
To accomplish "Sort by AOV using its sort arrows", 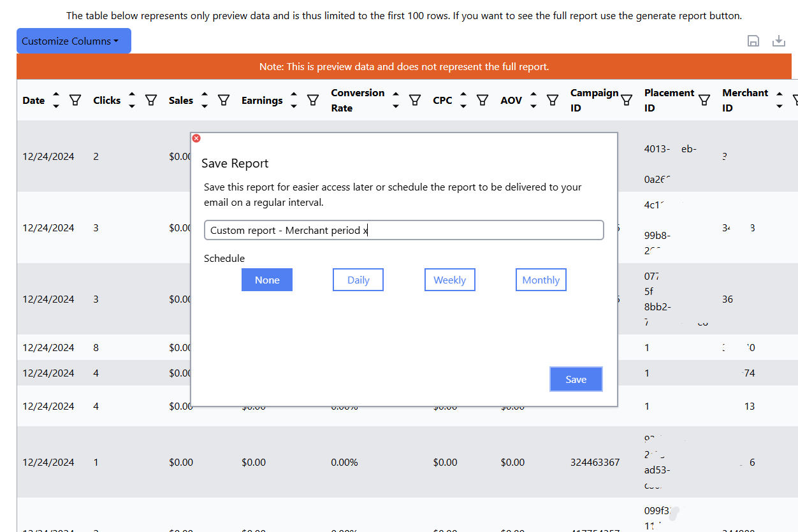I will pos(533,100).
